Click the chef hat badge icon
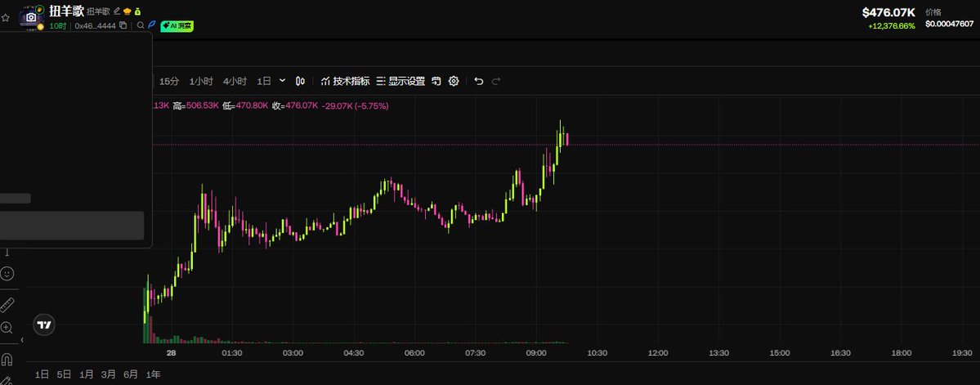The height and width of the screenshot is (385, 980). [127, 11]
